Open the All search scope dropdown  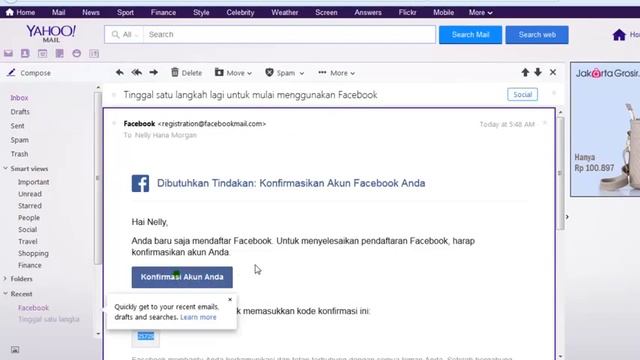(x=124, y=35)
